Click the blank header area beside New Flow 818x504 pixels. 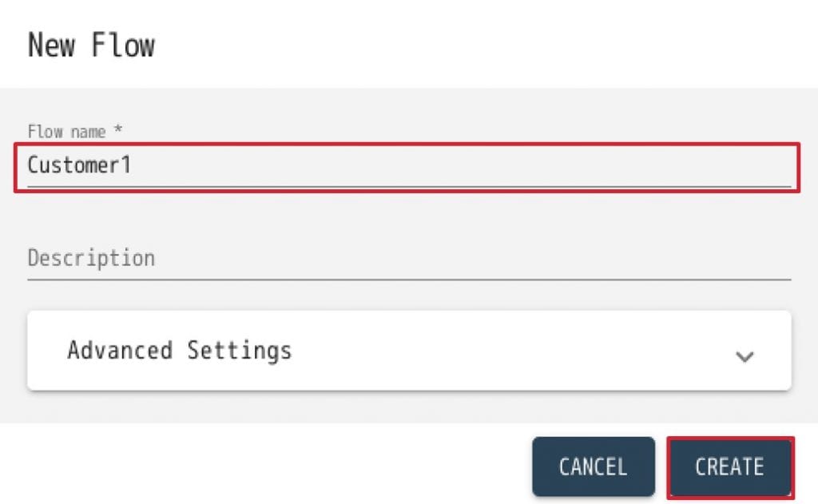479,45
